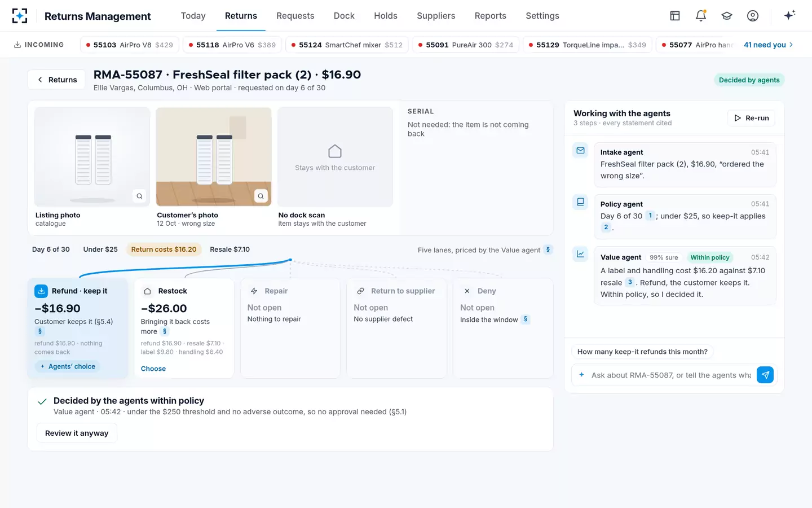
Task: Open the Holds tab
Action: click(x=386, y=16)
